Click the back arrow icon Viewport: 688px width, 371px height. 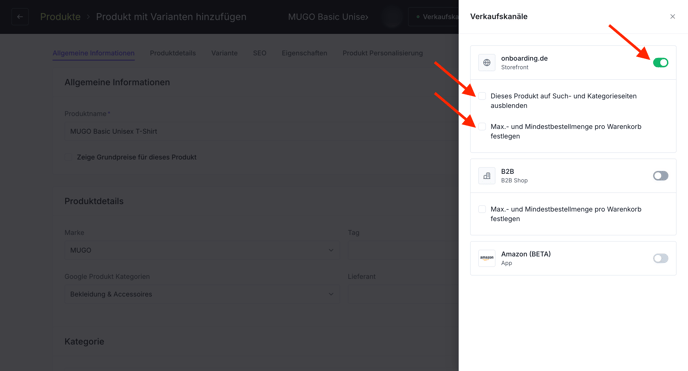pyautogui.click(x=20, y=17)
